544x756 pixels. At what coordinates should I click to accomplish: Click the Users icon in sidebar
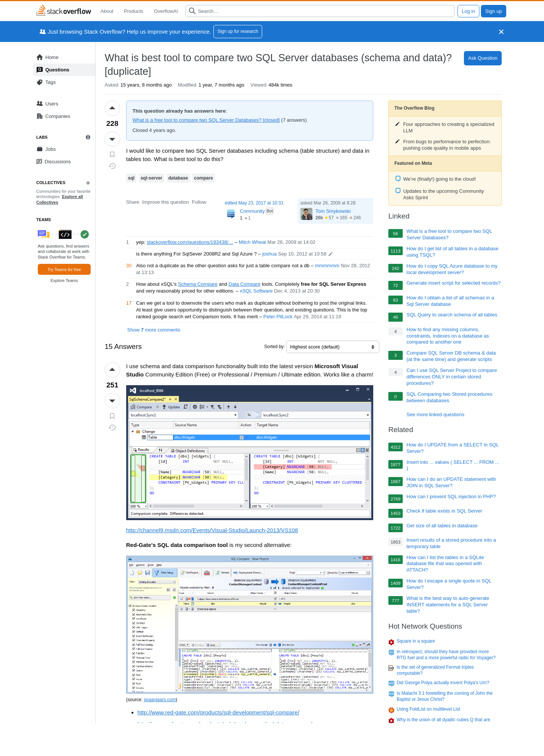click(40, 104)
